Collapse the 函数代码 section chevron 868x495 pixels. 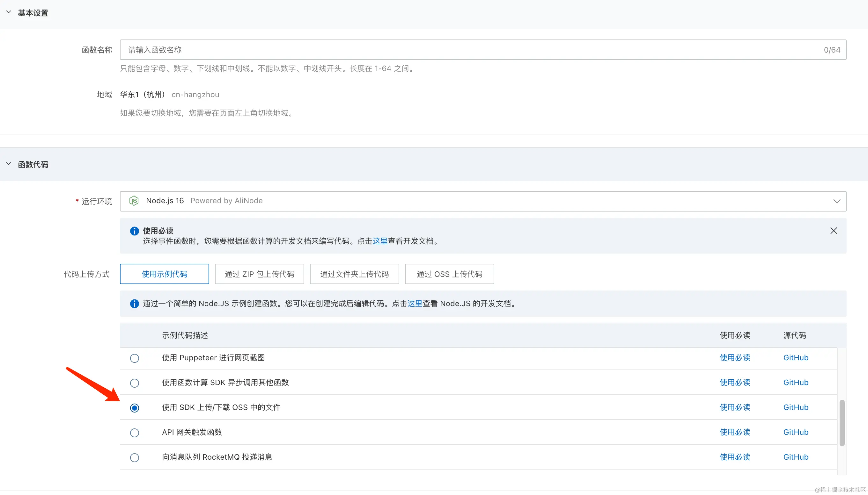[x=9, y=164]
